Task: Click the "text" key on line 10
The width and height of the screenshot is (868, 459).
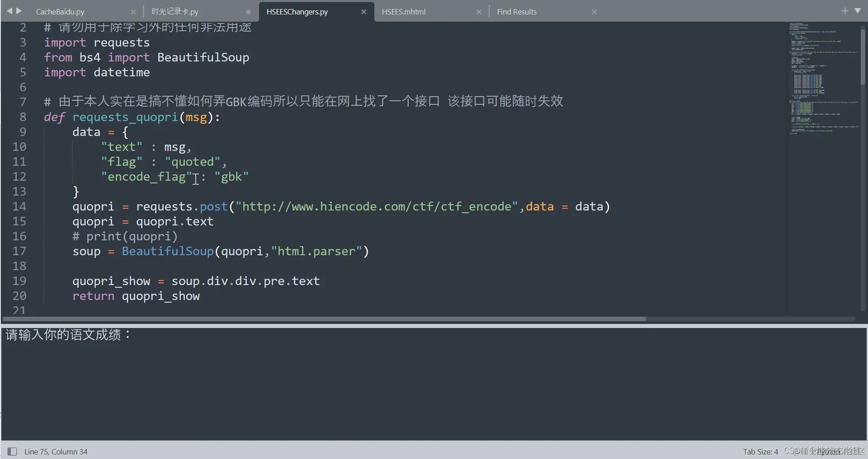Action: coord(122,147)
